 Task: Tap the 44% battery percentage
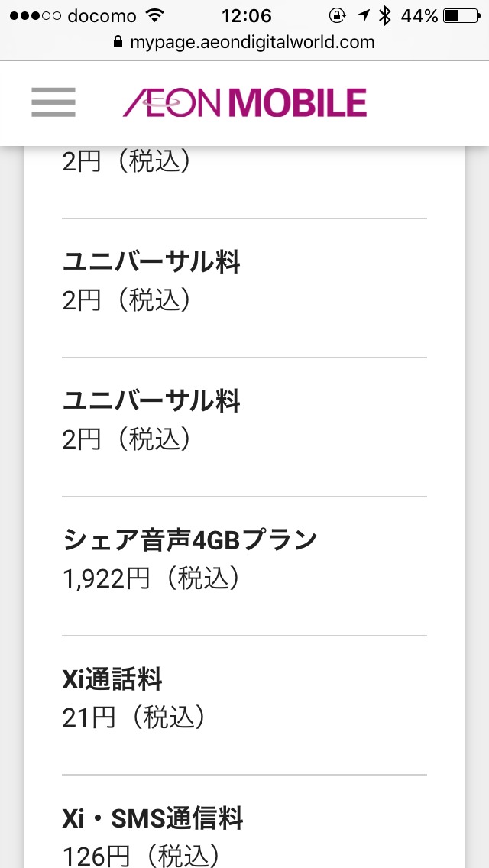tap(419, 15)
